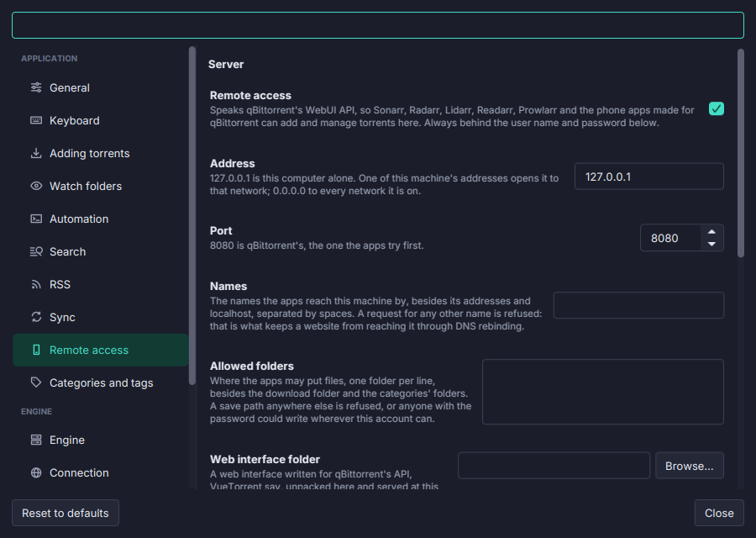Click the Allowed folders text area

[602, 392]
